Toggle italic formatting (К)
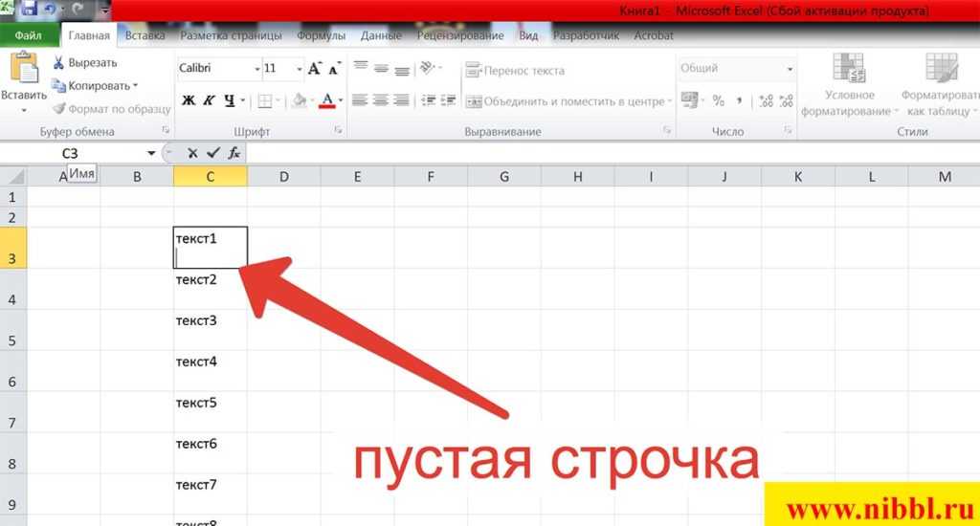 coord(209,100)
